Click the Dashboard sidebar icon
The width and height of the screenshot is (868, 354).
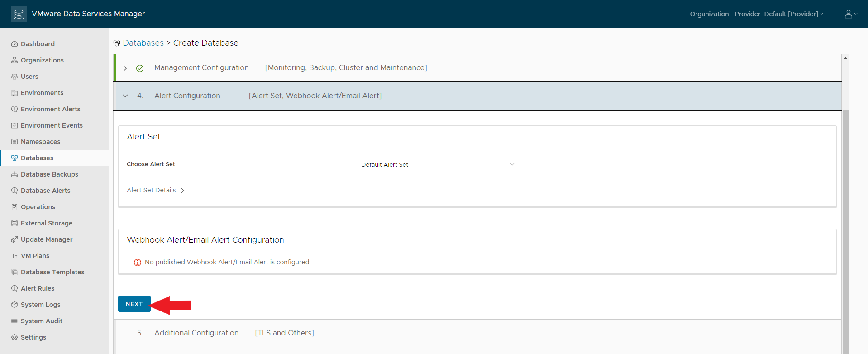[14, 44]
